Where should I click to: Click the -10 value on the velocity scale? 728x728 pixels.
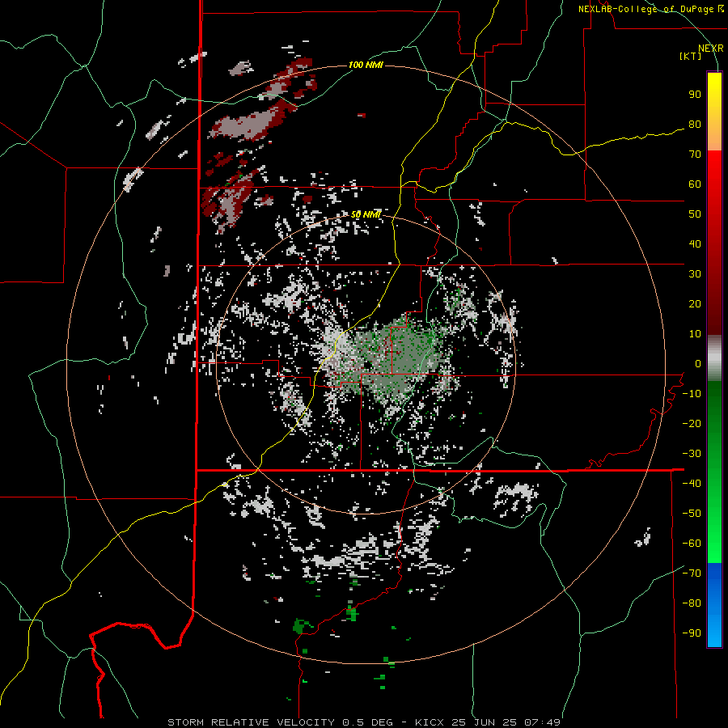pos(692,394)
